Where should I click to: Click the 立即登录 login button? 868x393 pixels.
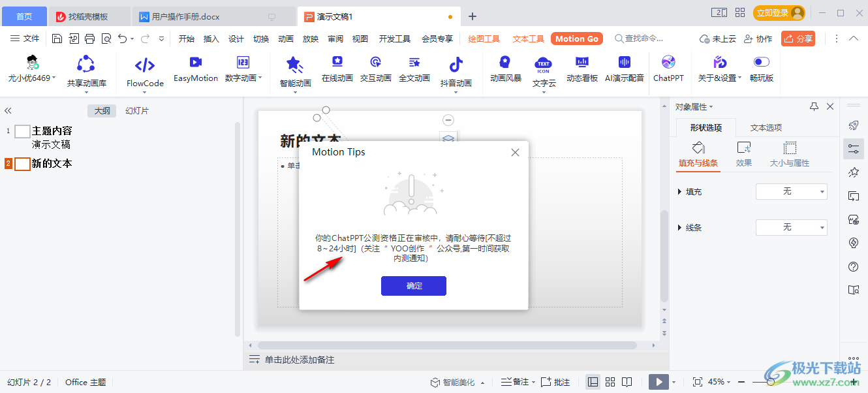click(x=779, y=12)
